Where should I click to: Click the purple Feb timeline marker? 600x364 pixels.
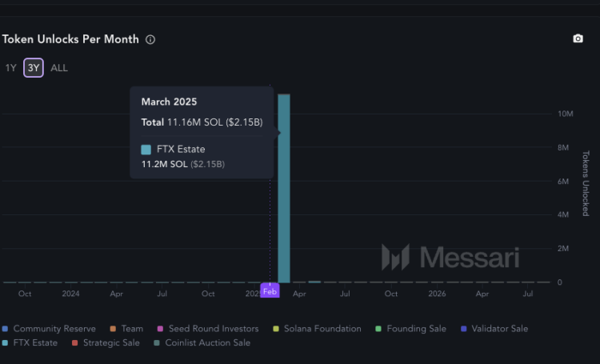point(270,291)
